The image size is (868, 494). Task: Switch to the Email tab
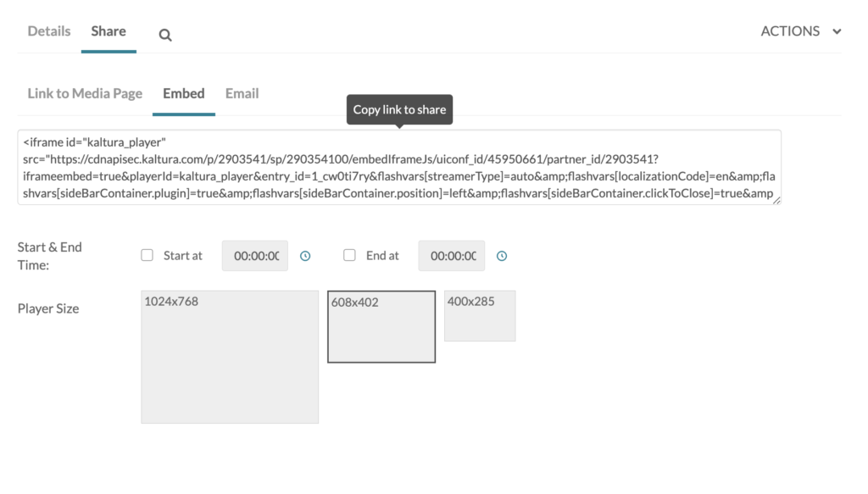pyautogui.click(x=242, y=93)
